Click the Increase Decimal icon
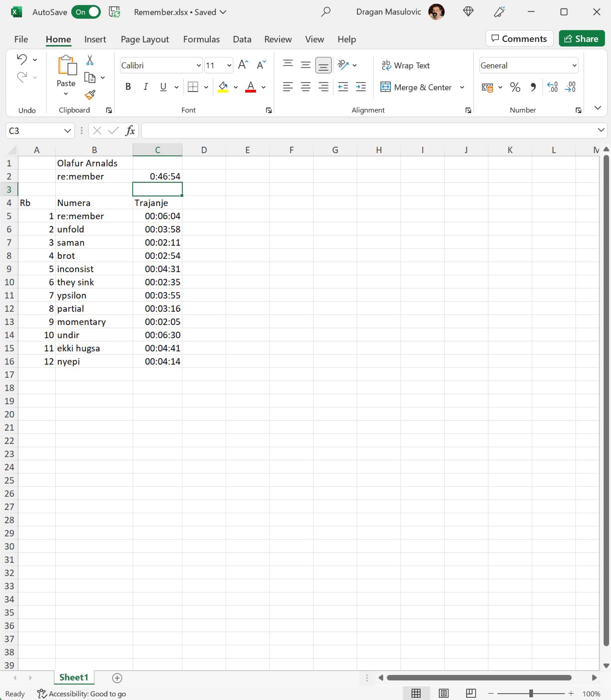The image size is (611, 700). (x=552, y=87)
